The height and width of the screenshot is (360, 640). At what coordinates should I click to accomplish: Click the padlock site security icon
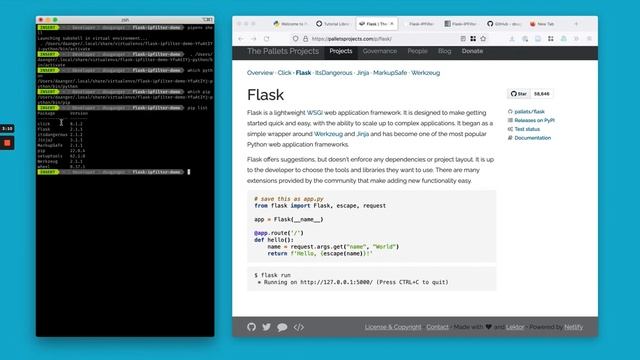305,39
